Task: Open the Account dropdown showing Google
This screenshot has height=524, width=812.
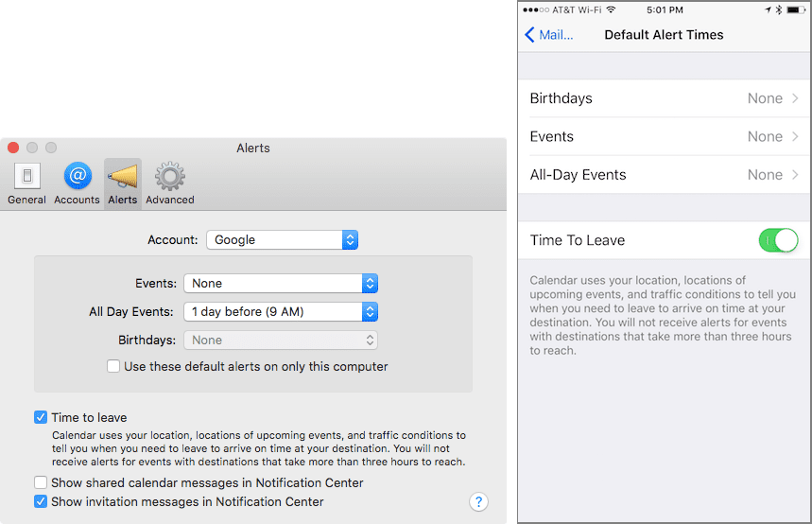Action: 283,240
